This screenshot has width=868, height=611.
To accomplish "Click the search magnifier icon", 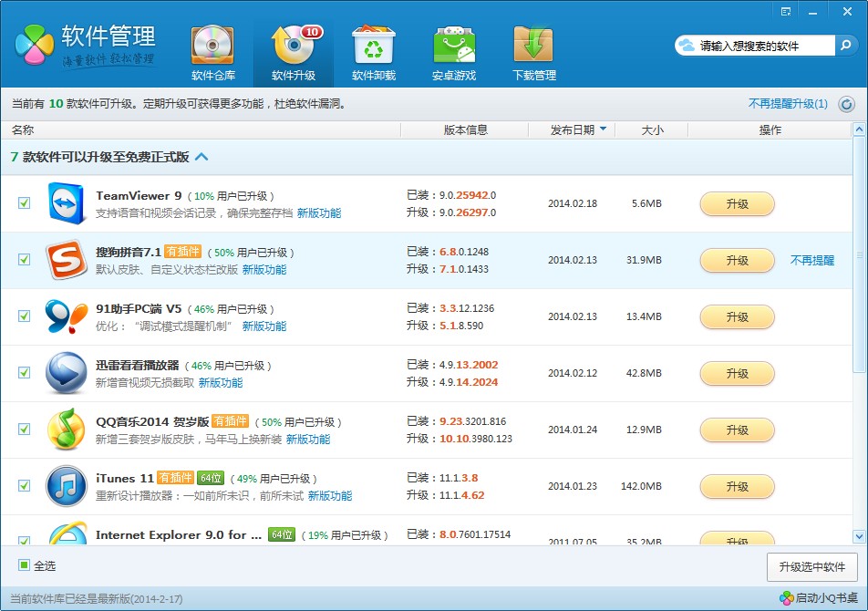I will [845, 46].
